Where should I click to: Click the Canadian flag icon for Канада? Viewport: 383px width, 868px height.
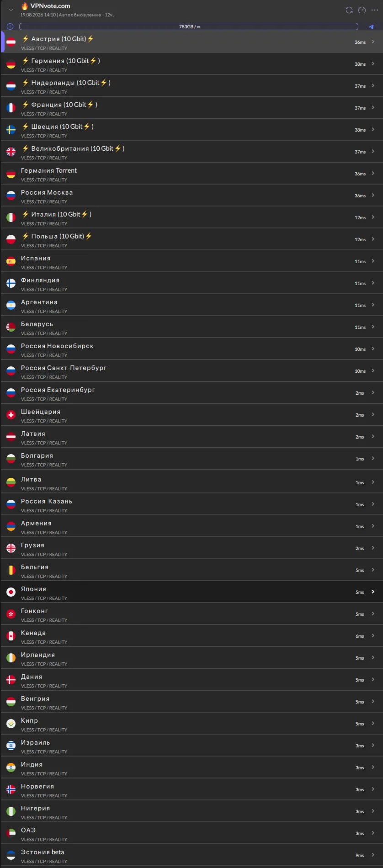[11, 636]
